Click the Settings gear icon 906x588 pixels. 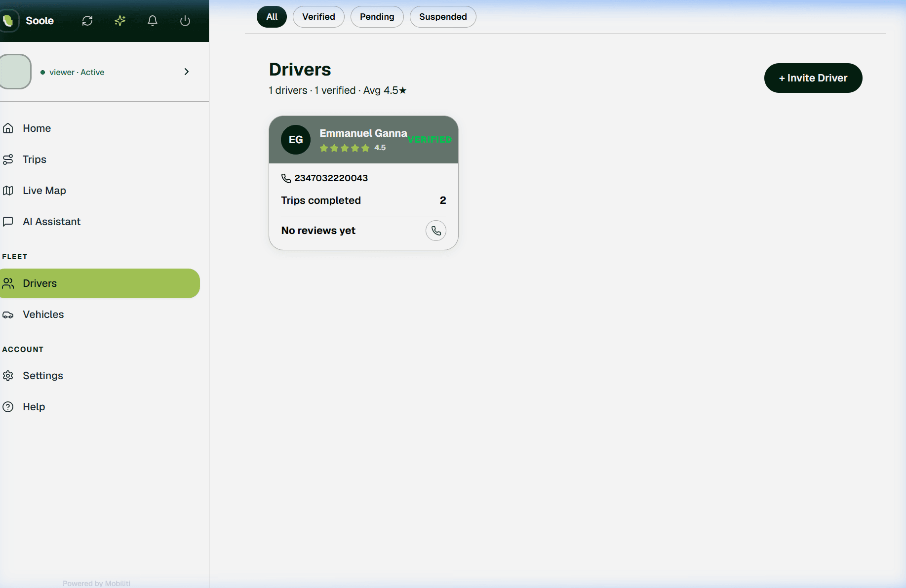coord(8,376)
